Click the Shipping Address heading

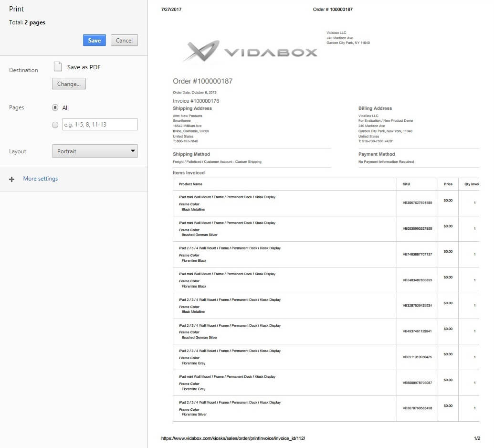[192, 108]
